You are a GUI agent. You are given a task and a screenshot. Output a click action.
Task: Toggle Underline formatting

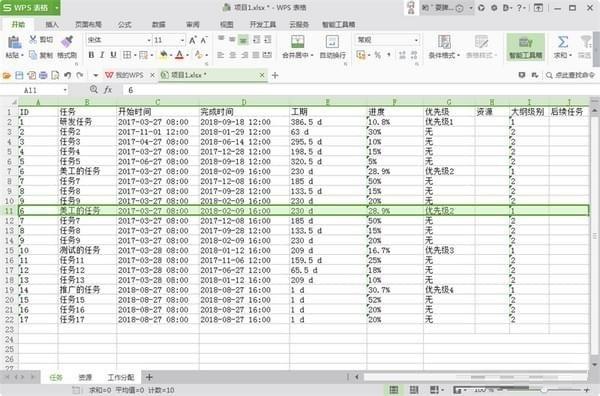click(113, 55)
